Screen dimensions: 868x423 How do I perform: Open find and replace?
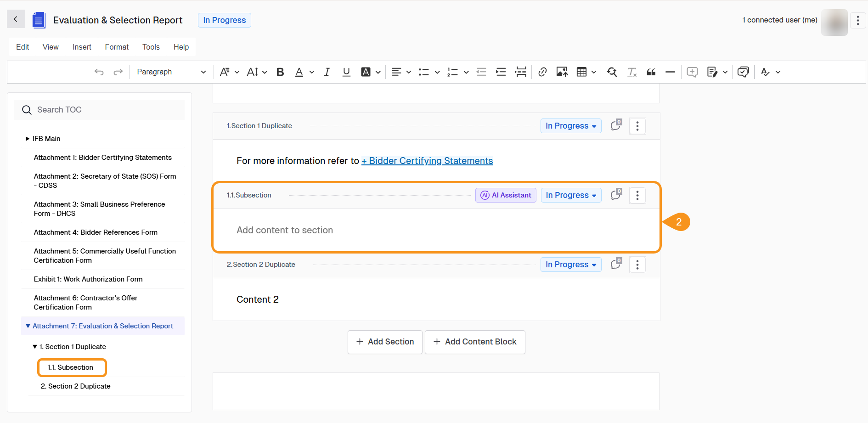[612, 72]
